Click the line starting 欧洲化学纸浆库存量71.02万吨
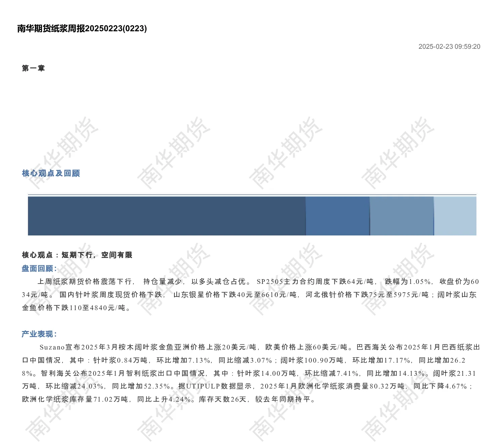This screenshot has width=504, height=444. pos(169,400)
